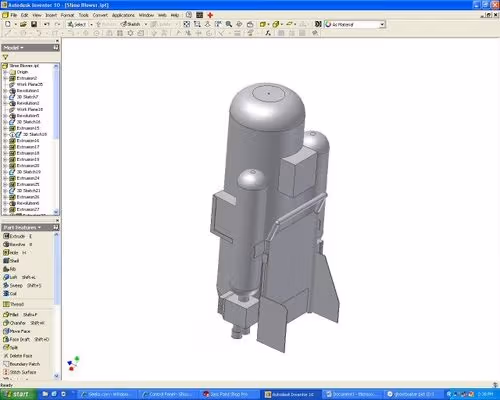
Task: Click the Undo arrow icon
Action: coord(46,24)
